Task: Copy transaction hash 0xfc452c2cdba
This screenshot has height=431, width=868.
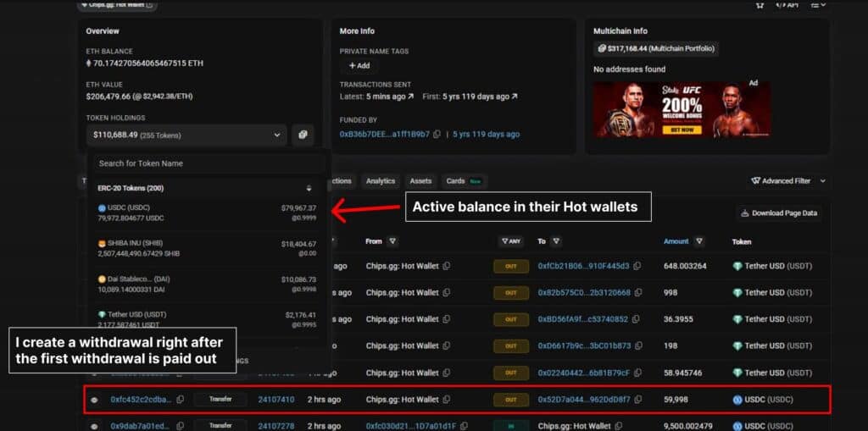Action: pos(181,400)
